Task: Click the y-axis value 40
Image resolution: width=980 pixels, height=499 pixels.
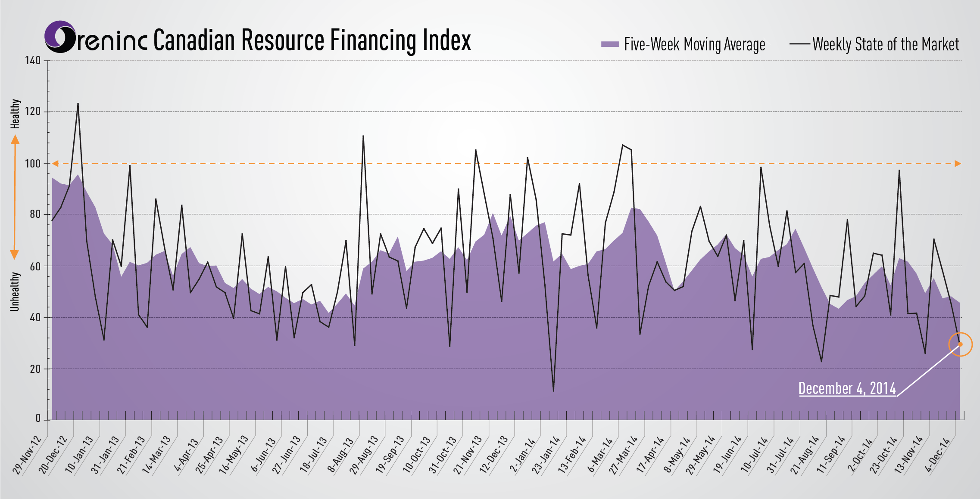Action: pos(35,317)
